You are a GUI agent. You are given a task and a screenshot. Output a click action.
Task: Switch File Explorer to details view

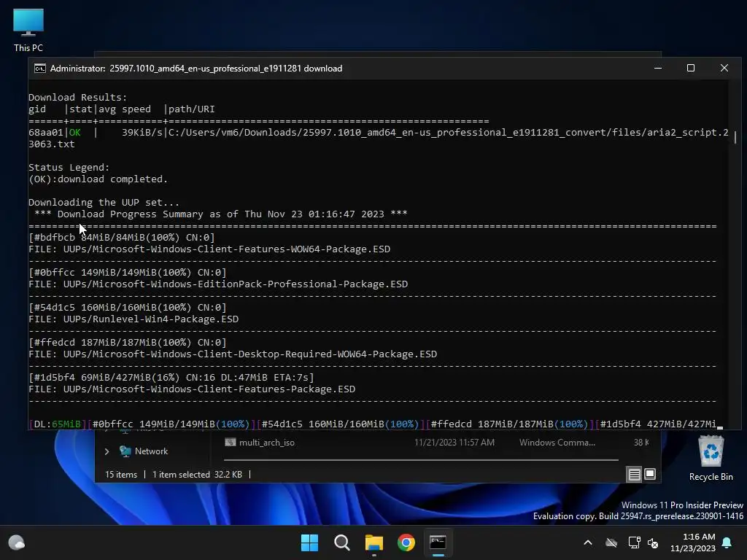(x=634, y=474)
